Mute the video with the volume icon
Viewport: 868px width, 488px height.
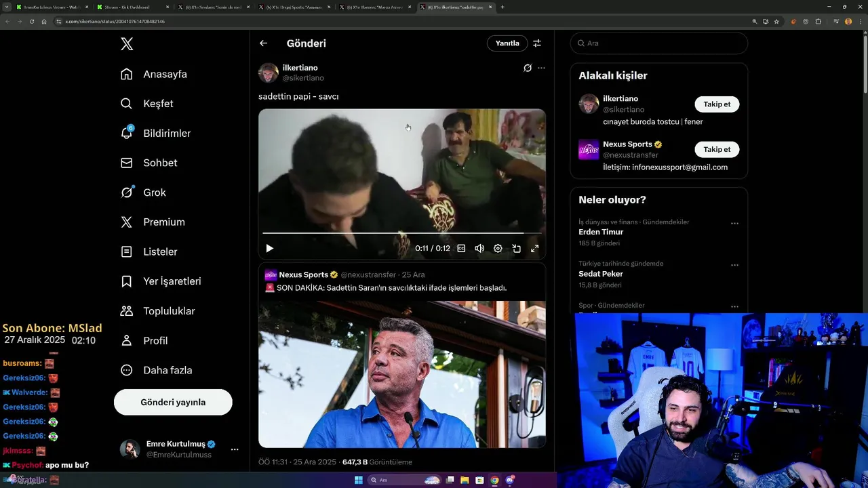[479, 249]
